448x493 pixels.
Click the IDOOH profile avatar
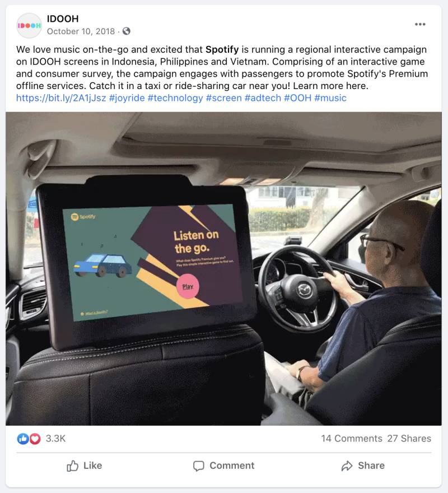click(29, 25)
